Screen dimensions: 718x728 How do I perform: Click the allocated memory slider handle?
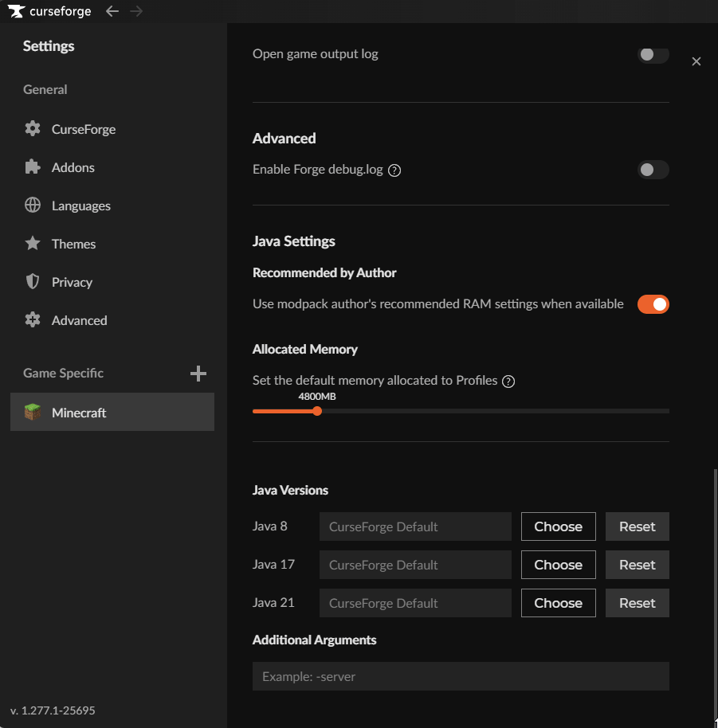click(x=317, y=411)
